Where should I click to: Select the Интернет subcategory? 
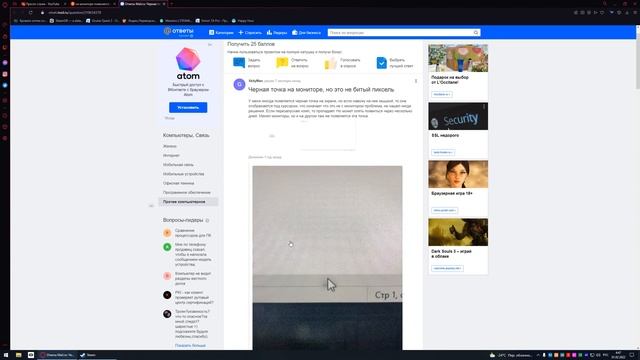pos(171,156)
